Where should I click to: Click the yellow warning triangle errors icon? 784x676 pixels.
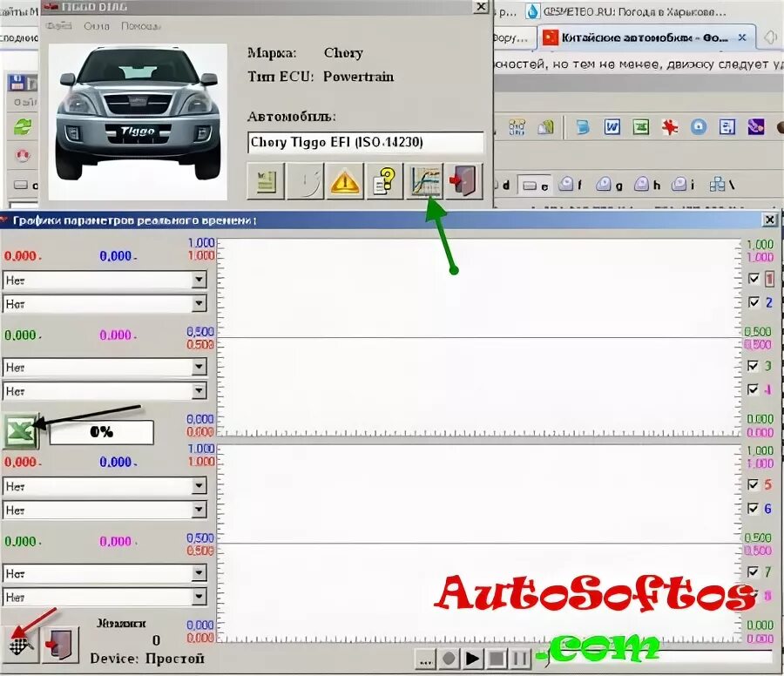pos(344,181)
